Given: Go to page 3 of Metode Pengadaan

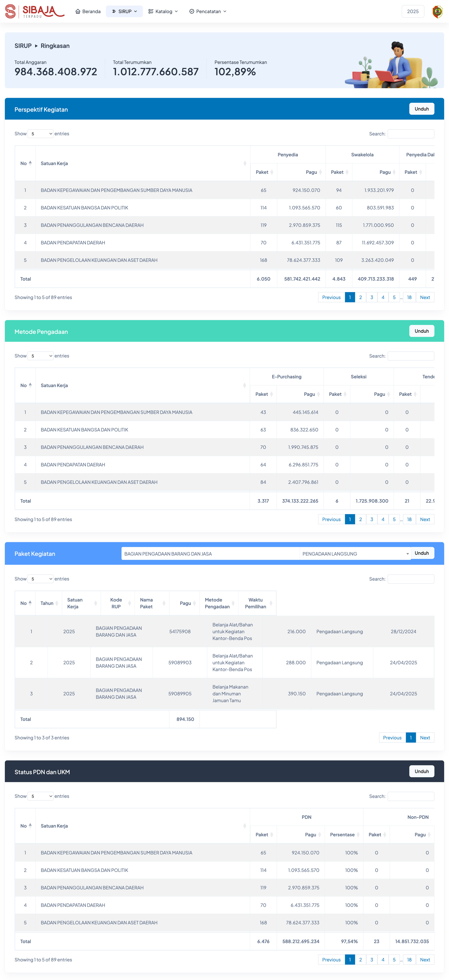Looking at the screenshot, I should tap(372, 519).
